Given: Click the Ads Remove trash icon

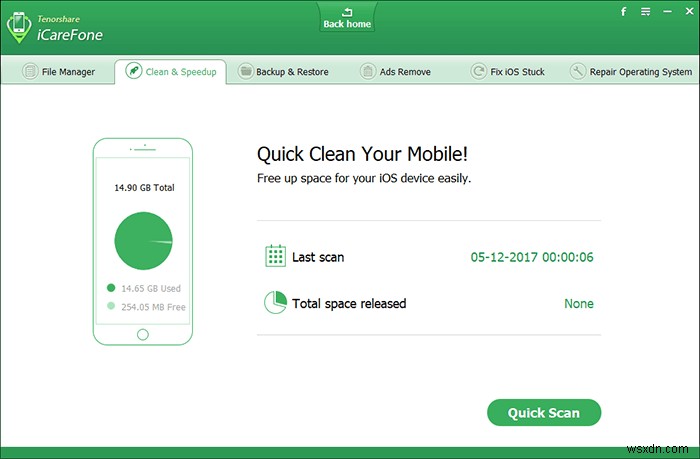Looking at the screenshot, I should coord(368,71).
